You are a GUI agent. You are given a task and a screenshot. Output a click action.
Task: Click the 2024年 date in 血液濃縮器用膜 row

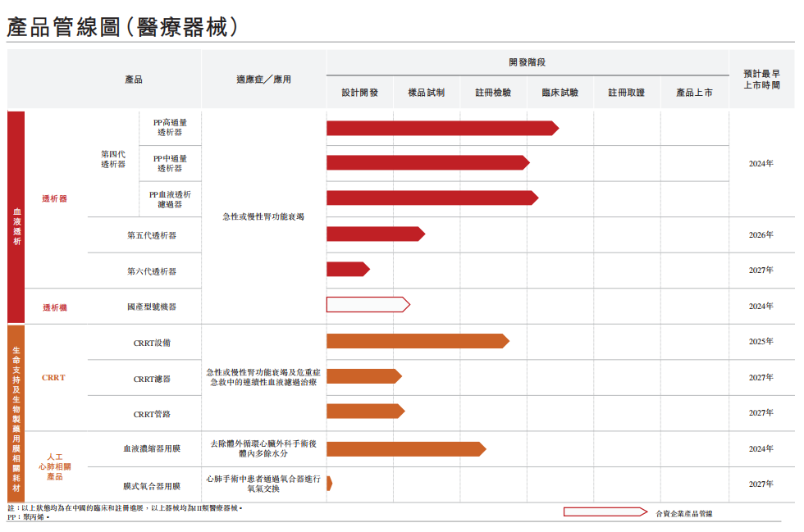(x=761, y=448)
